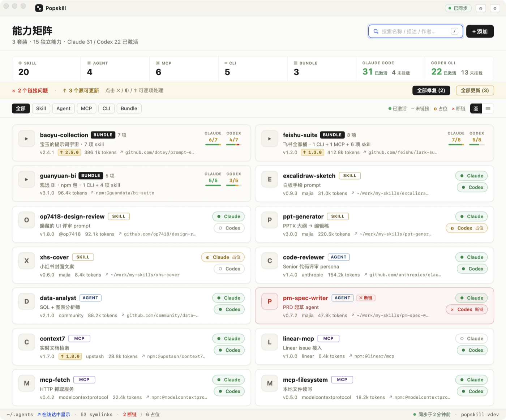Click the linear-mcp L avatar icon
The width and height of the screenshot is (506, 420).
coord(270,342)
